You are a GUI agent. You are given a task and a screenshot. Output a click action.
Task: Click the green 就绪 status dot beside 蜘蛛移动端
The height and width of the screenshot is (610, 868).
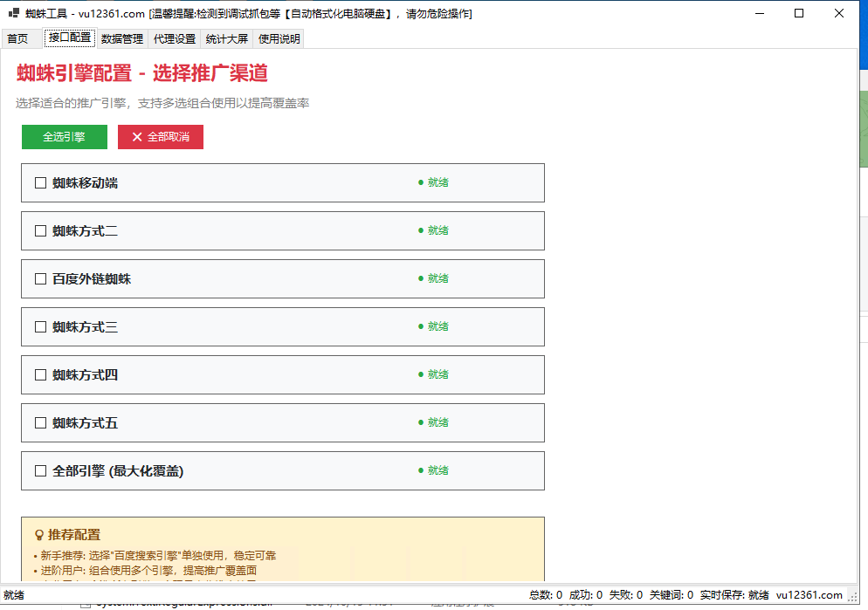pyautogui.click(x=422, y=182)
